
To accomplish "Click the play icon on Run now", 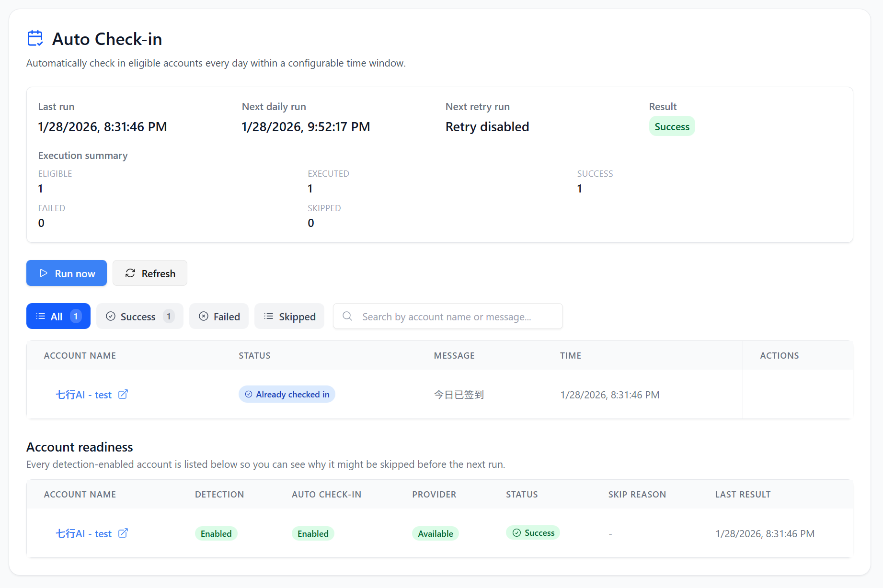I will [44, 273].
